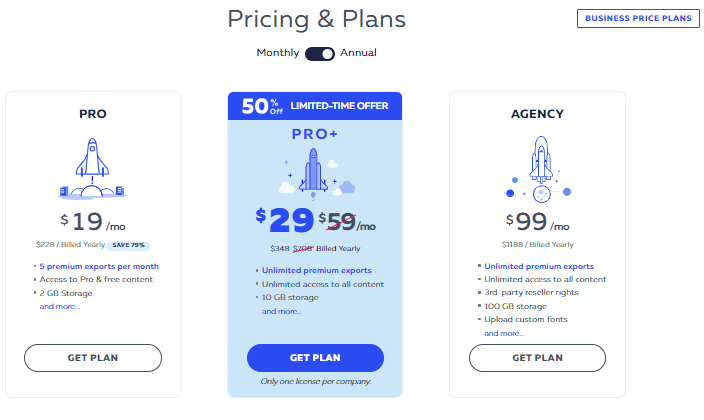
Task: Click the PRO plan rocket illustration
Action: [x=92, y=168]
